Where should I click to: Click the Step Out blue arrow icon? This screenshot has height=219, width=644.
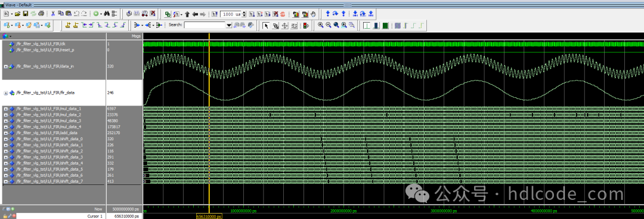coord(343,14)
